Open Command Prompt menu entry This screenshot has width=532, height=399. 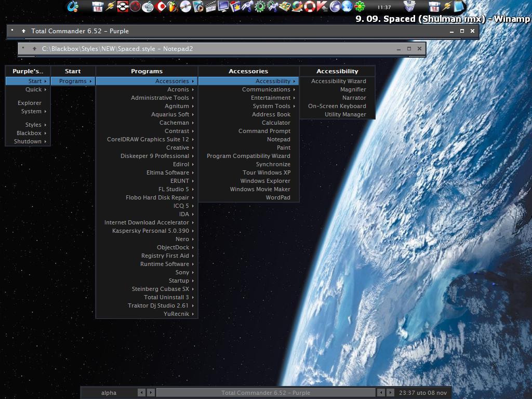tap(248, 131)
